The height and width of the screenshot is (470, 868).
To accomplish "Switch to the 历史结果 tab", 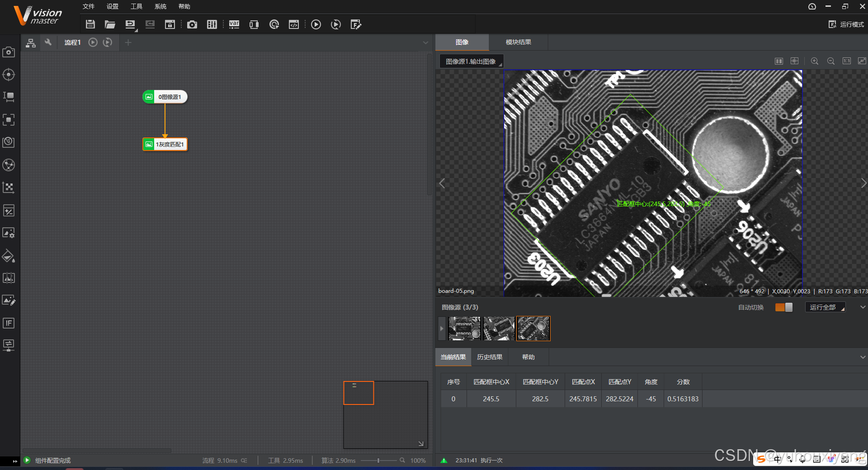I will [x=490, y=357].
